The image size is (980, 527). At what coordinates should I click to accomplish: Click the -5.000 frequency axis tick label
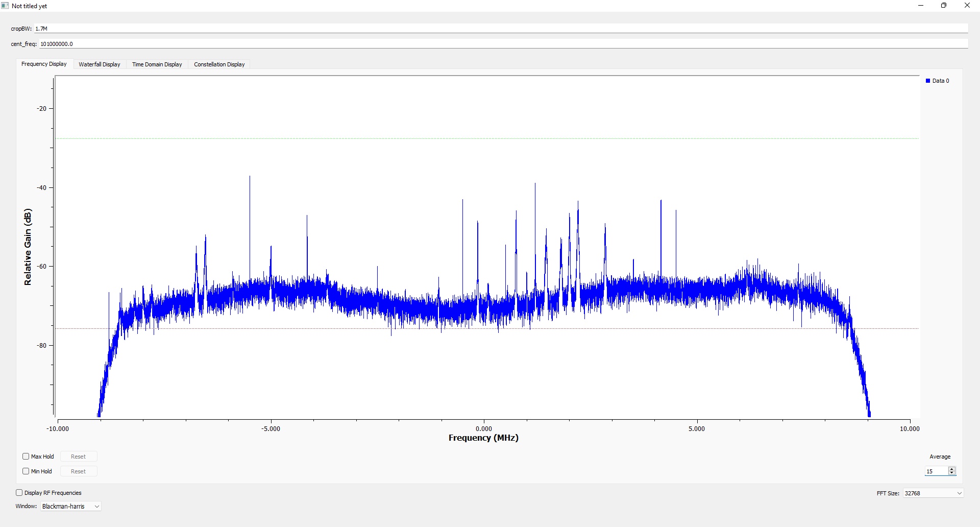271,429
